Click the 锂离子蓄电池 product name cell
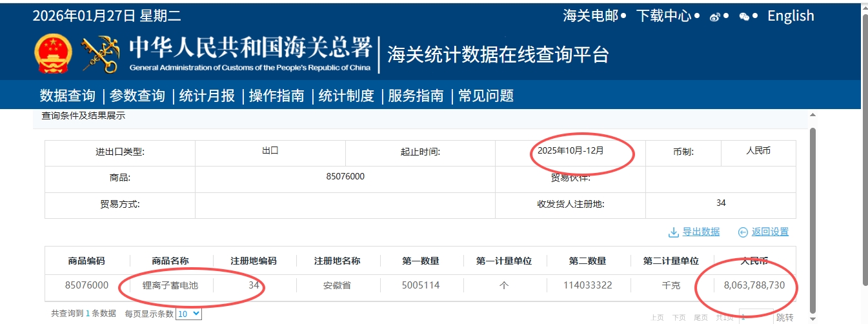Image resolution: width=868 pixels, height=324 pixels. click(x=170, y=285)
